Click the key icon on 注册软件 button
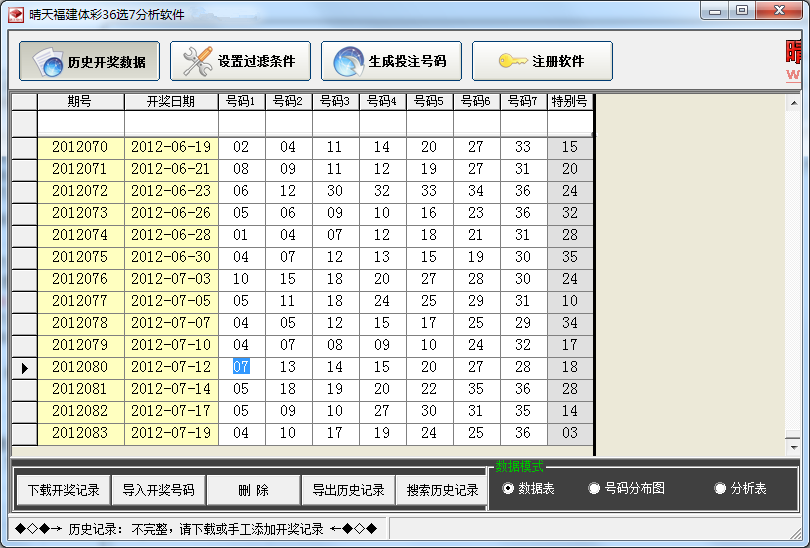 coord(512,61)
